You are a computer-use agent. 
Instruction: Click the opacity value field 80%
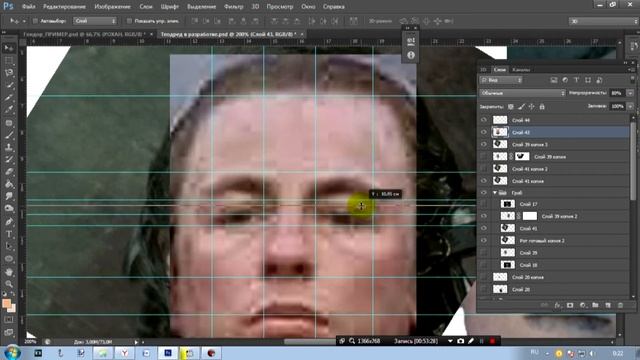pos(617,93)
